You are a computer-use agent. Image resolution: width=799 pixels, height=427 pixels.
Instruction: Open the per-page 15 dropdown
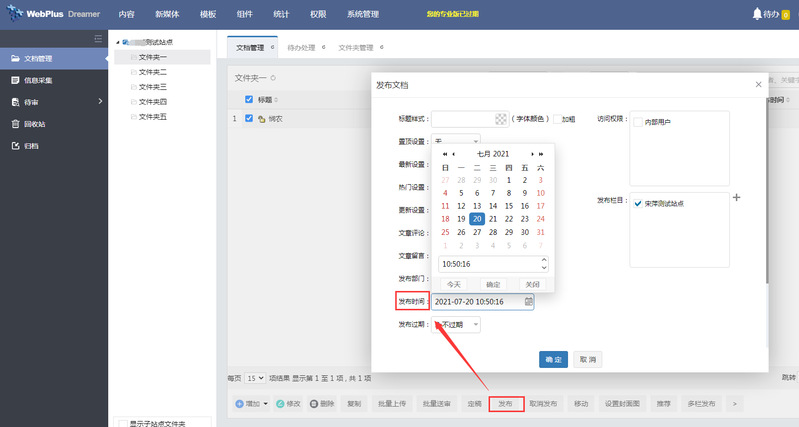tap(255, 378)
